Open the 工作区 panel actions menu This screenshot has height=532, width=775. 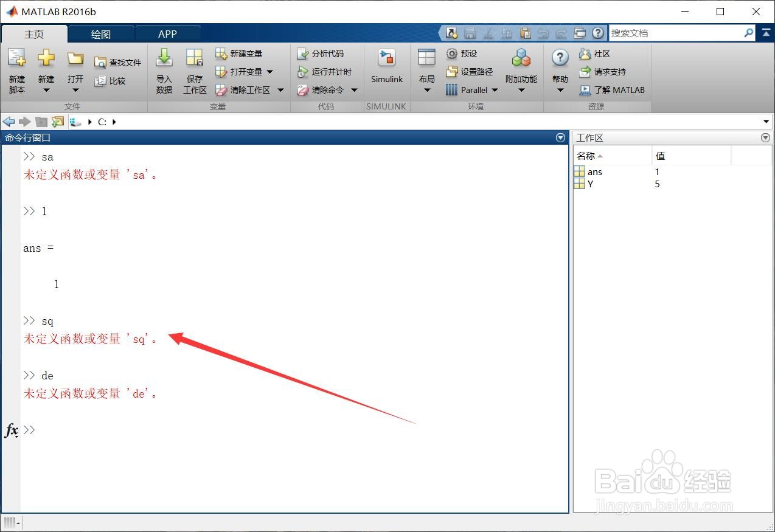point(765,138)
